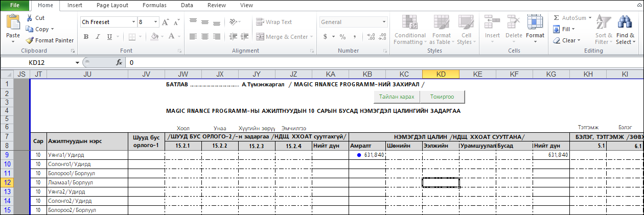Expand the font size dropdown

click(x=155, y=22)
